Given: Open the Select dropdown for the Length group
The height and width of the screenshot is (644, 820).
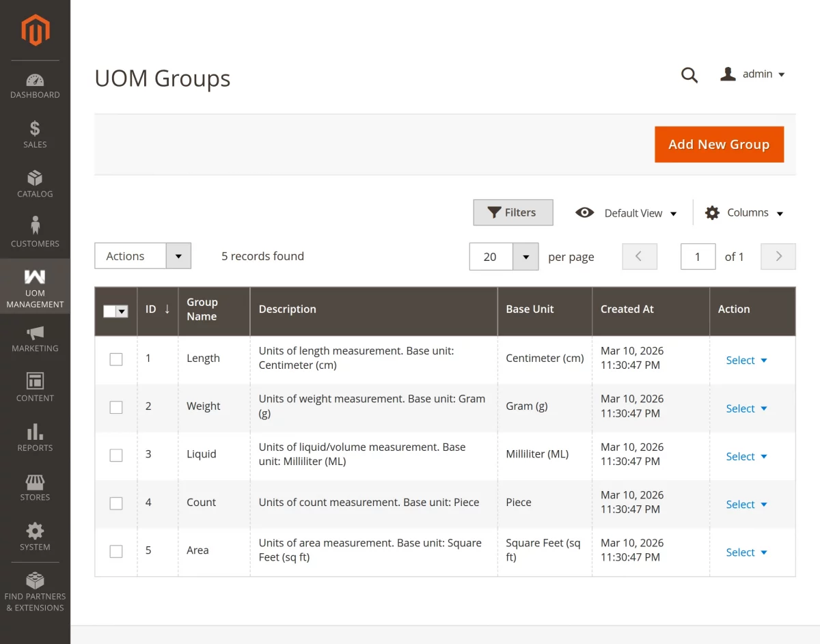Looking at the screenshot, I should [746, 360].
